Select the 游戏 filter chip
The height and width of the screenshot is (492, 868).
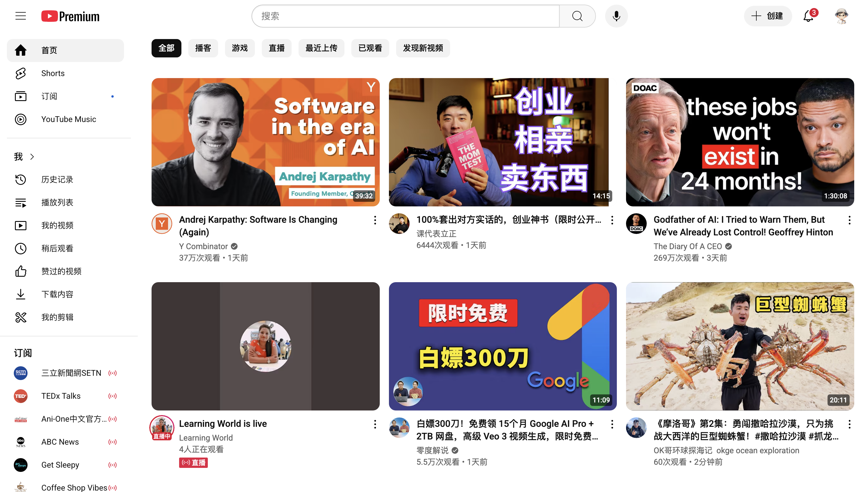tap(240, 48)
